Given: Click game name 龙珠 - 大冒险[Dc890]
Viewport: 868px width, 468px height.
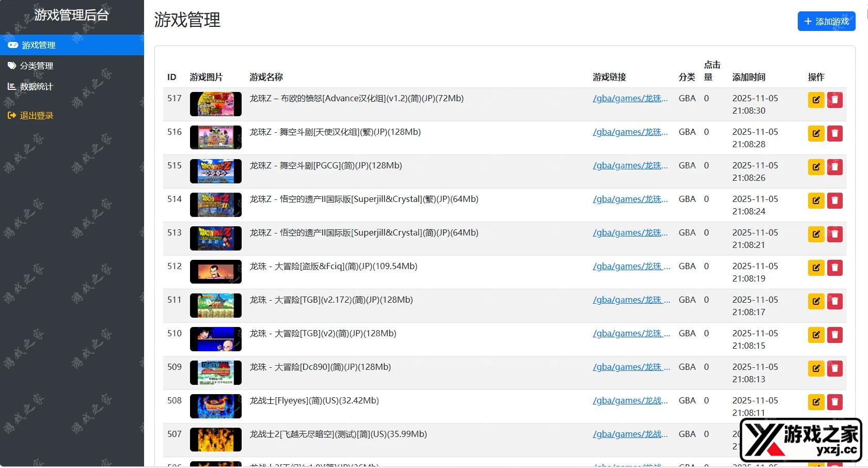Looking at the screenshot, I should 320,367.
